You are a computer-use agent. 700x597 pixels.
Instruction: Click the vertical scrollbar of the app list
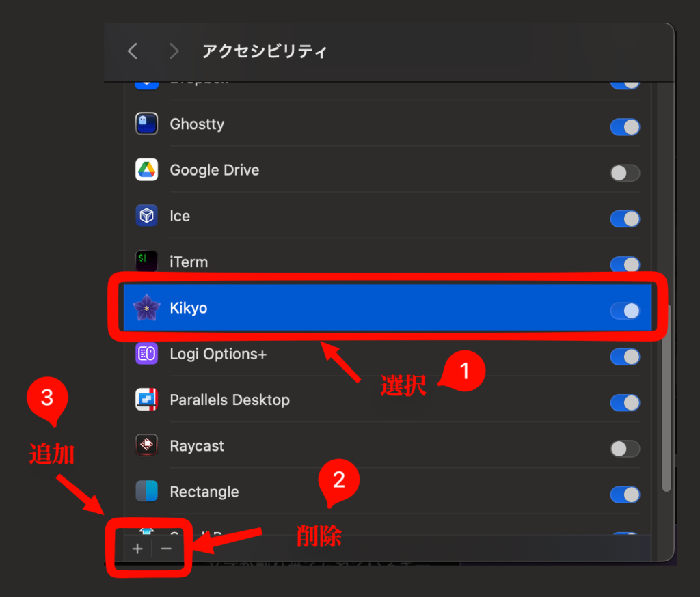[x=667, y=396]
